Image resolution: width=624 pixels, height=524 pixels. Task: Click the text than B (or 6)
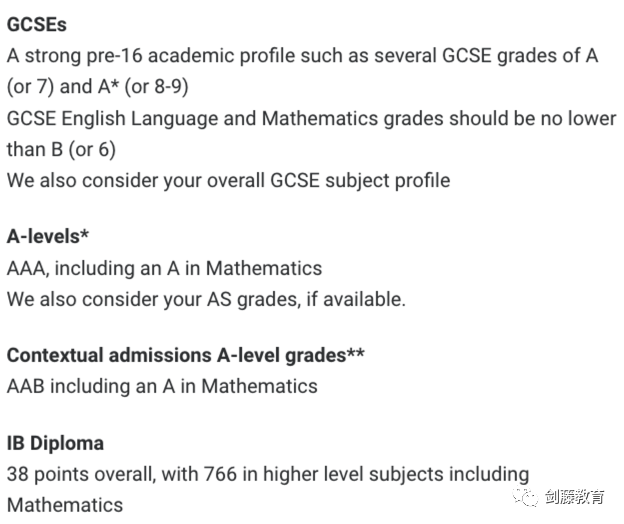coord(61,150)
